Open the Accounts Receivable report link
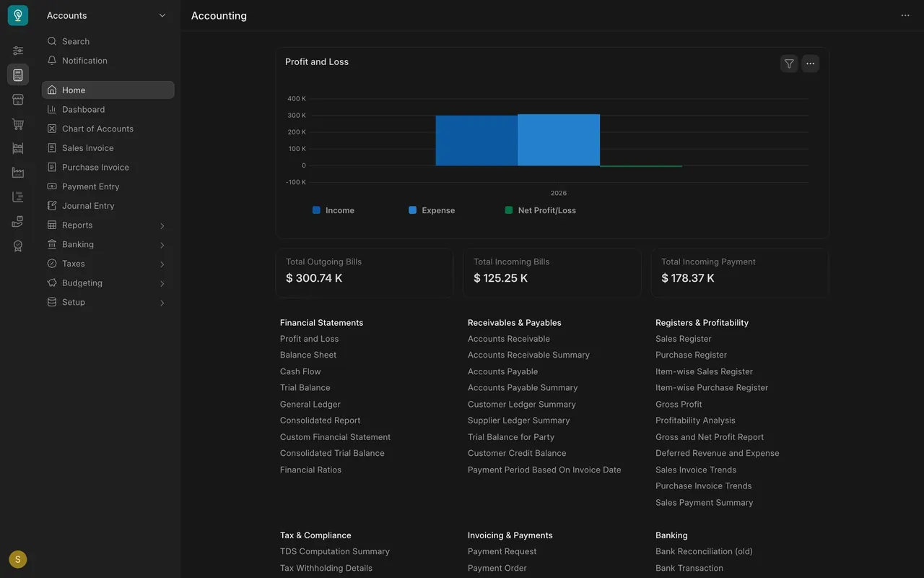Screen dimensions: 924x578 tap(509, 339)
